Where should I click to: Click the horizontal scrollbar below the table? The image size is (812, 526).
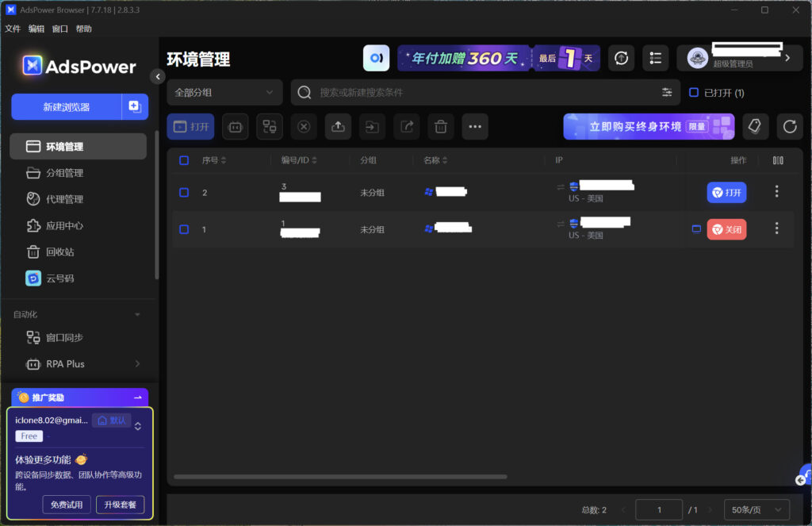340,477
